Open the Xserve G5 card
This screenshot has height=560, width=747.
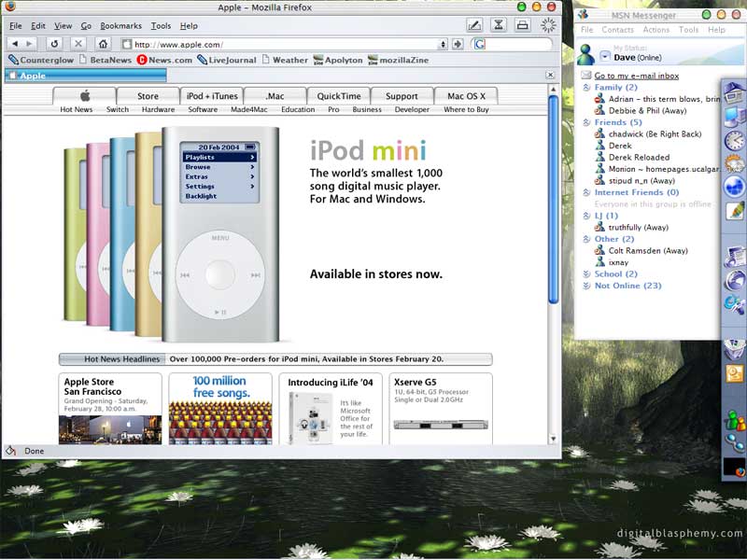click(x=441, y=409)
